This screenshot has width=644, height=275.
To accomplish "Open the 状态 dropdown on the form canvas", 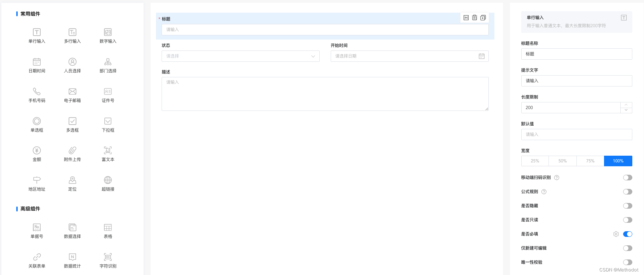I will (x=240, y=56).
